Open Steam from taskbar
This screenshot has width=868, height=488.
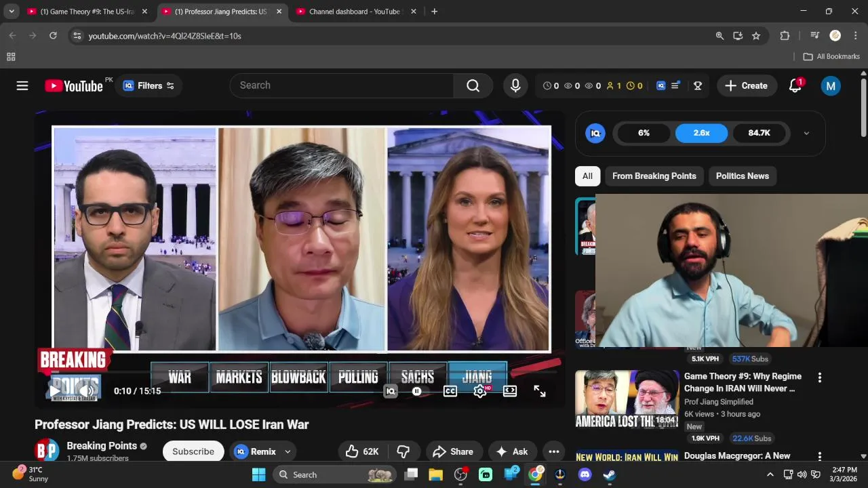[609, 474]
